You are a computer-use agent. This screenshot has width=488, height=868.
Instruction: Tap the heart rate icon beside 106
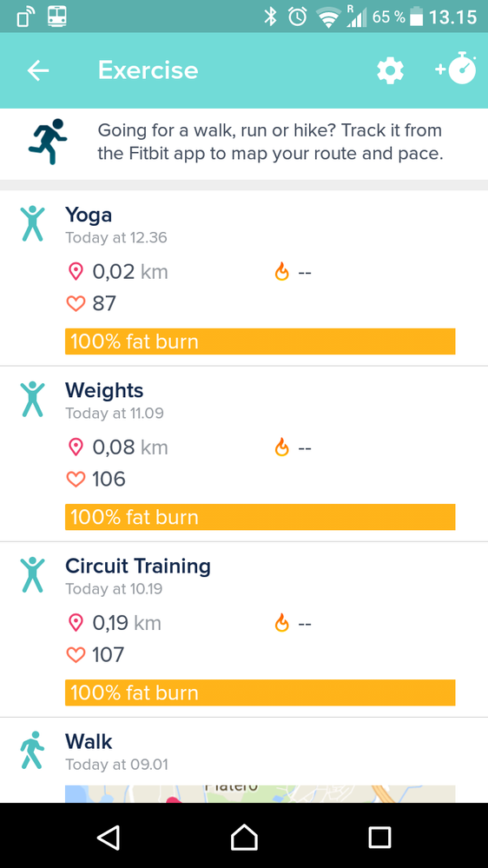76,479
